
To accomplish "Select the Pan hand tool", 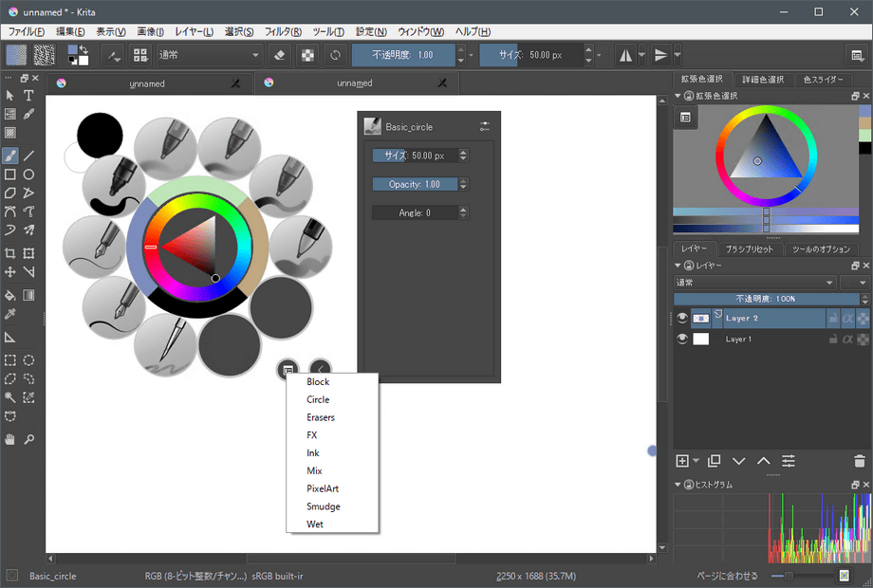I will click(9, 439).
